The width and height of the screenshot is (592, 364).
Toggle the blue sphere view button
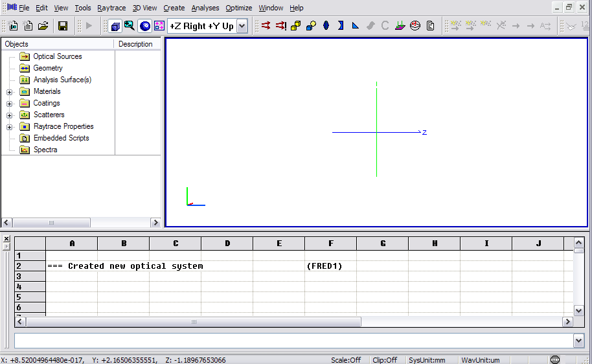(144, 26)
